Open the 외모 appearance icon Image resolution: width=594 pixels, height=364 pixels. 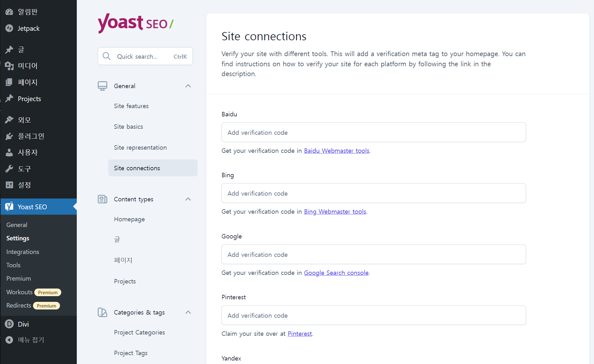point(9,120)
